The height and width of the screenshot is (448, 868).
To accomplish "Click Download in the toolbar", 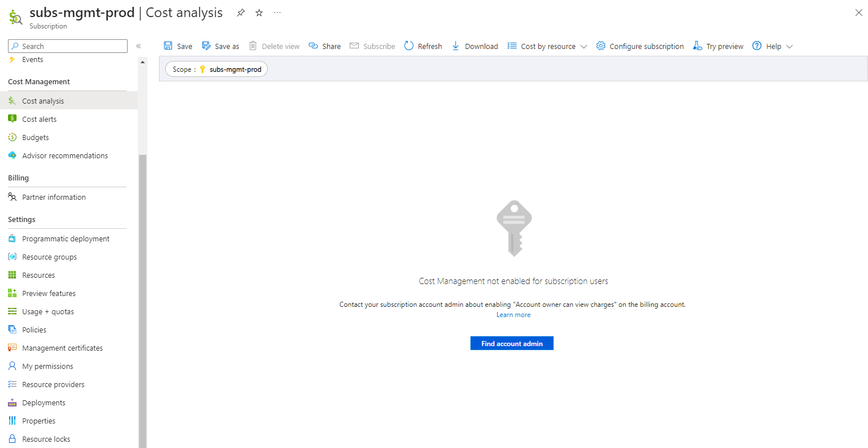I will click(x=475, y=46).
